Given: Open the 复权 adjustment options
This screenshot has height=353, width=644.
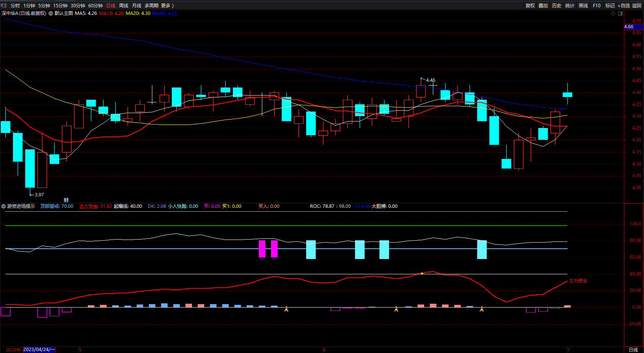Looking at the screenshot, I should 530,5.
